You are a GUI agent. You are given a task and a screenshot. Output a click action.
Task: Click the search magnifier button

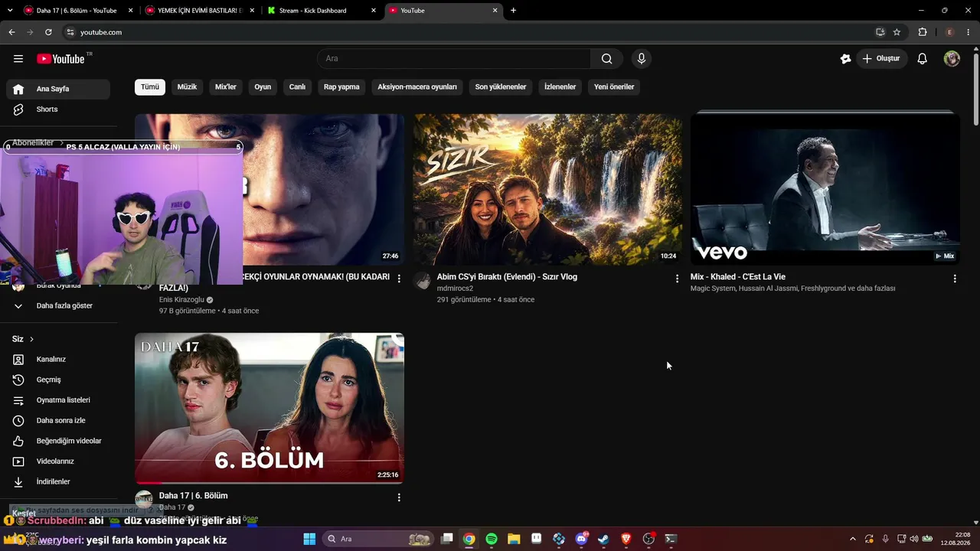[x=607, y=59]
